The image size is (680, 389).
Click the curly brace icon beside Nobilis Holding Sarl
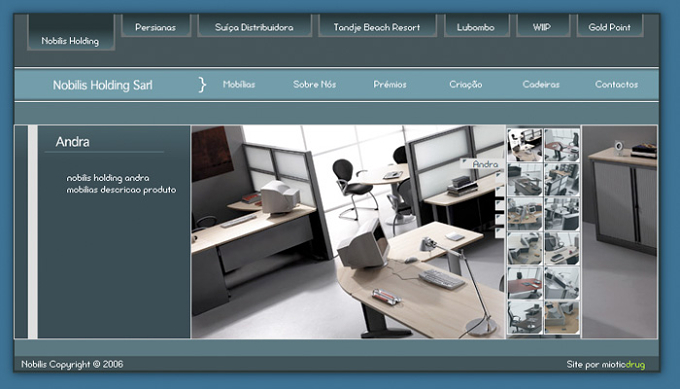202,85
